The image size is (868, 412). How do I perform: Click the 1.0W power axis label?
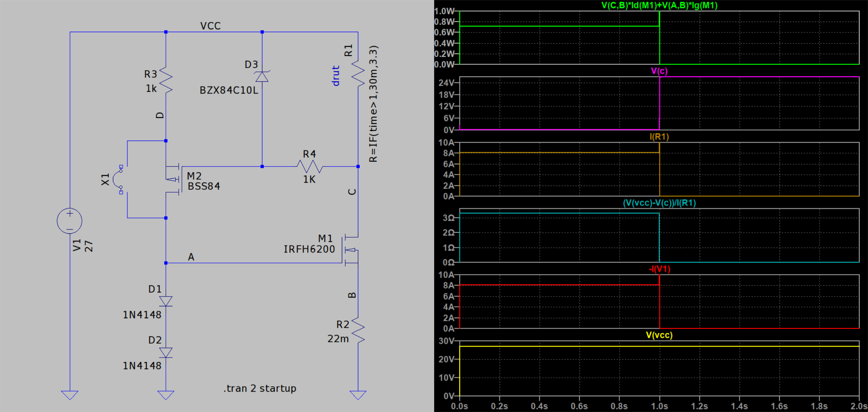tap(445, 11)
